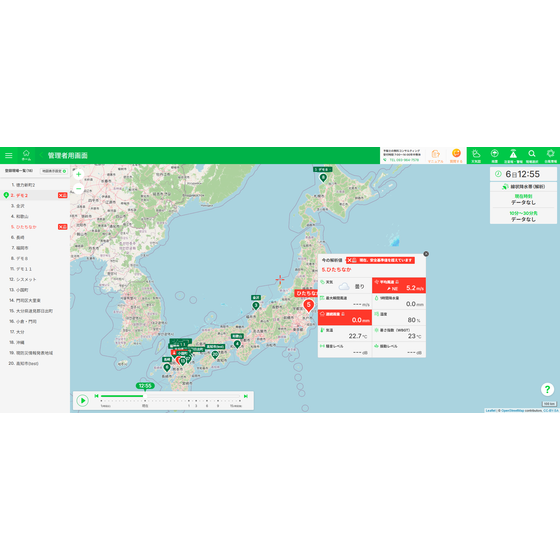Click the 80% humidity cell
The height and width of the screenshot is (560, 560).
[x=399, y=317]
